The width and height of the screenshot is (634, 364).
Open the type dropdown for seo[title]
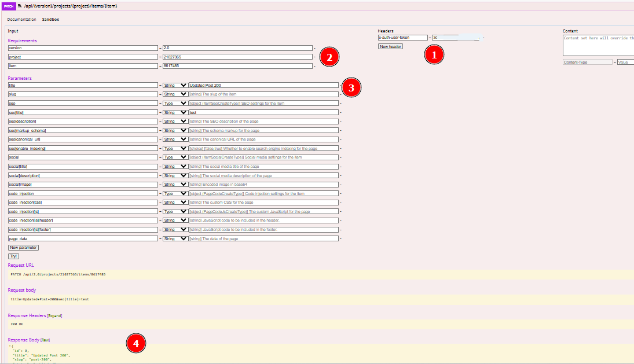pyautogui.click(x=175, y=112)
